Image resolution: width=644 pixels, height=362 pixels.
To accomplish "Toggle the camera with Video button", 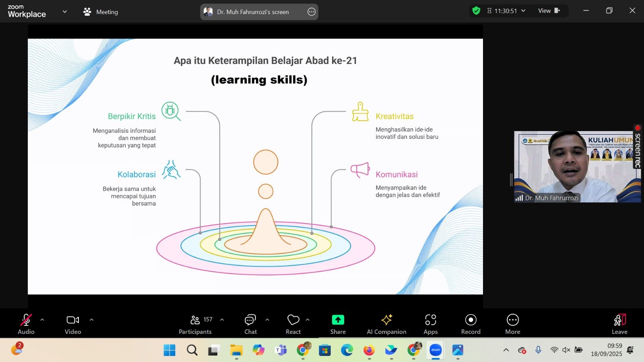I will (x=73, y=324).
